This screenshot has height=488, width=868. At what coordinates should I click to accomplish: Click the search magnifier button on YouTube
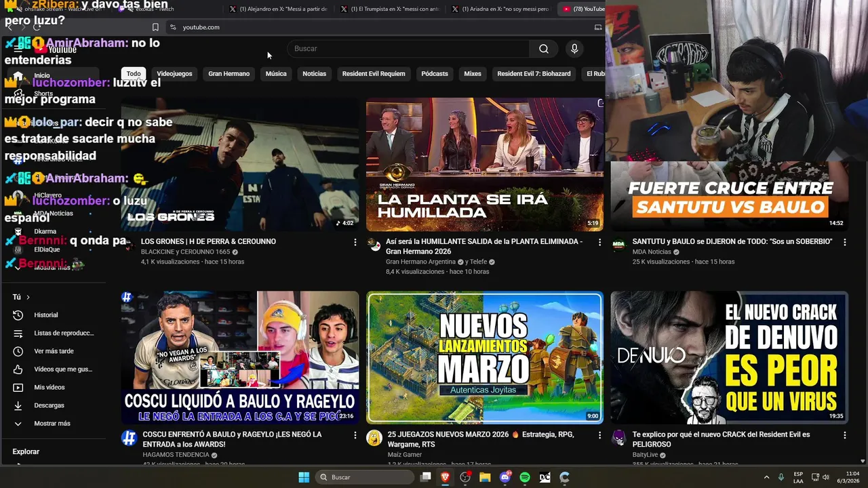[x=544, y=49]
